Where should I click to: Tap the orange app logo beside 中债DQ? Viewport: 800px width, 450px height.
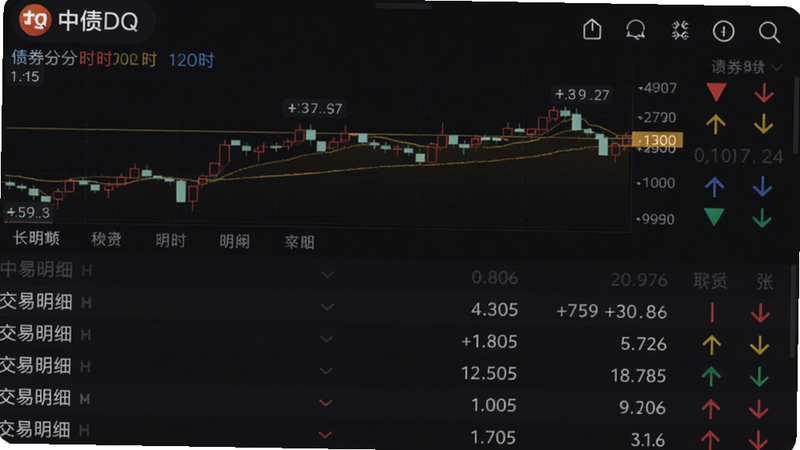[34, 20]
